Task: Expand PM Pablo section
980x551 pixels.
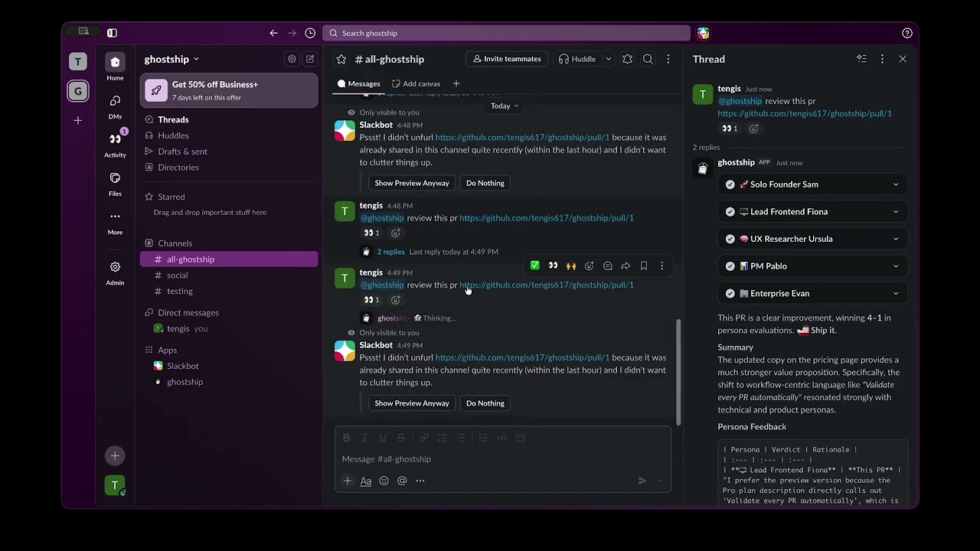Action: [x=813, y=266]
